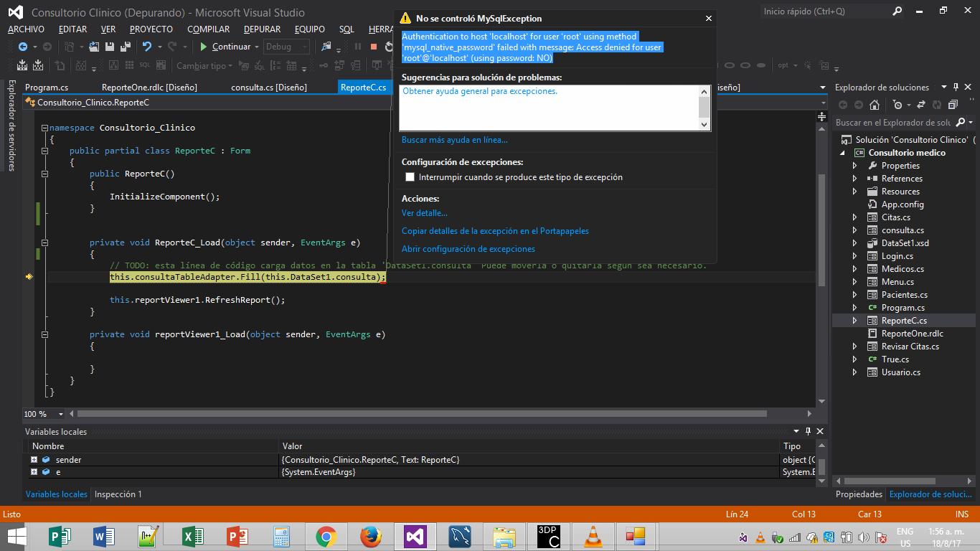
Task: Click the Find in Files toolbar icon
Action: click(327, 47)
